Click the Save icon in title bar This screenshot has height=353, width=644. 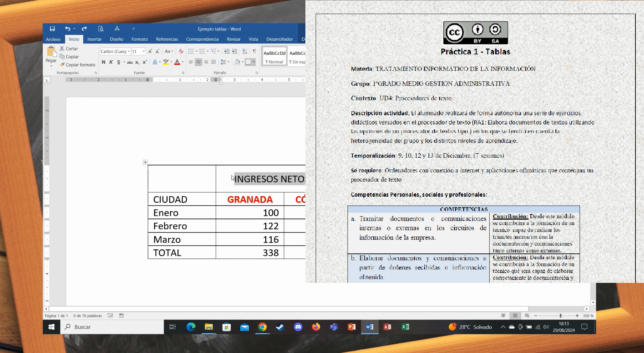pos(52,29)
